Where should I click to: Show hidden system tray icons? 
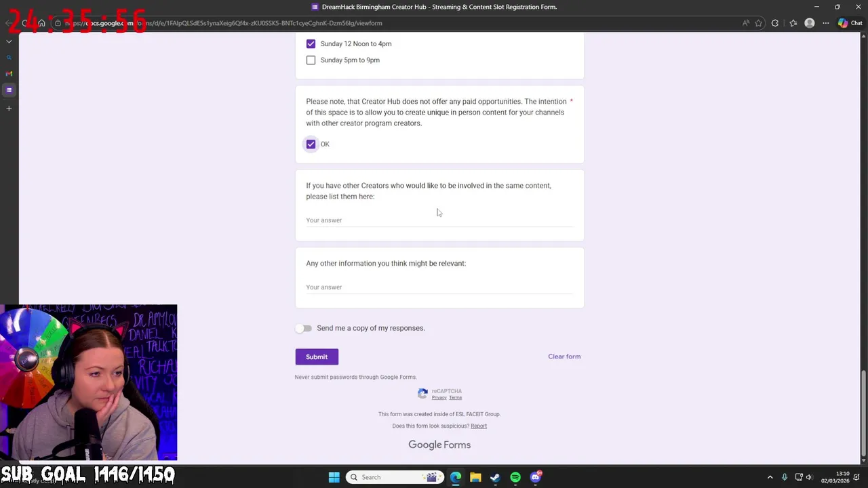pos(770,477)
